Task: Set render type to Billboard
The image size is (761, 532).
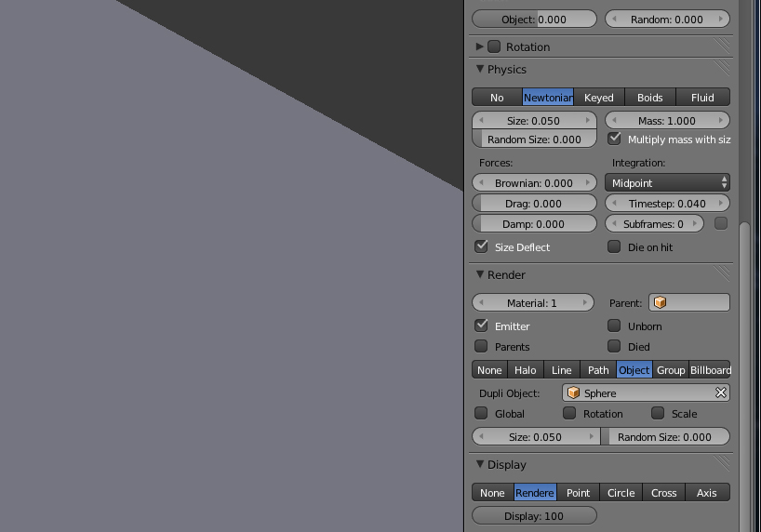Action: 710,370
